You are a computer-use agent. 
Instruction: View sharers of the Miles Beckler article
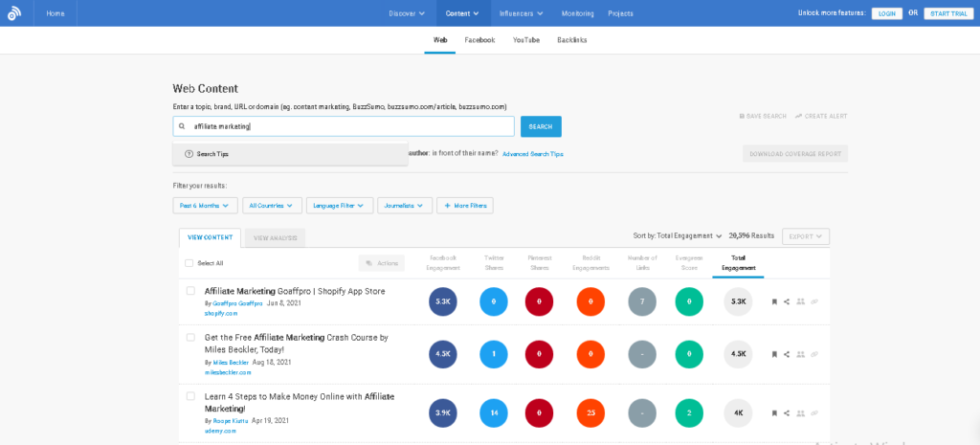801,354
